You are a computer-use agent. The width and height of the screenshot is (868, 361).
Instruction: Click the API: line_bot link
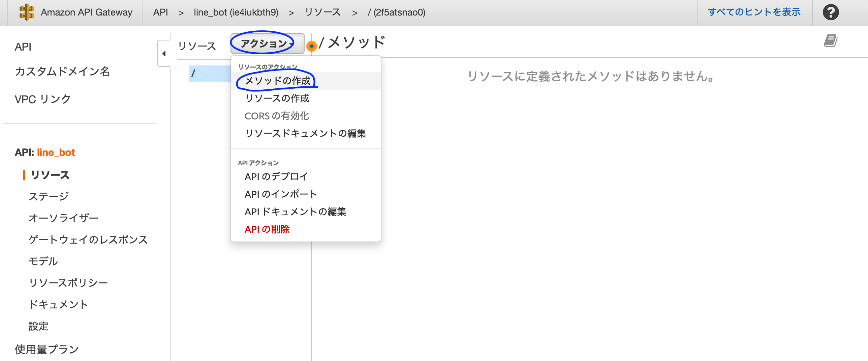[x=45, y=152]
